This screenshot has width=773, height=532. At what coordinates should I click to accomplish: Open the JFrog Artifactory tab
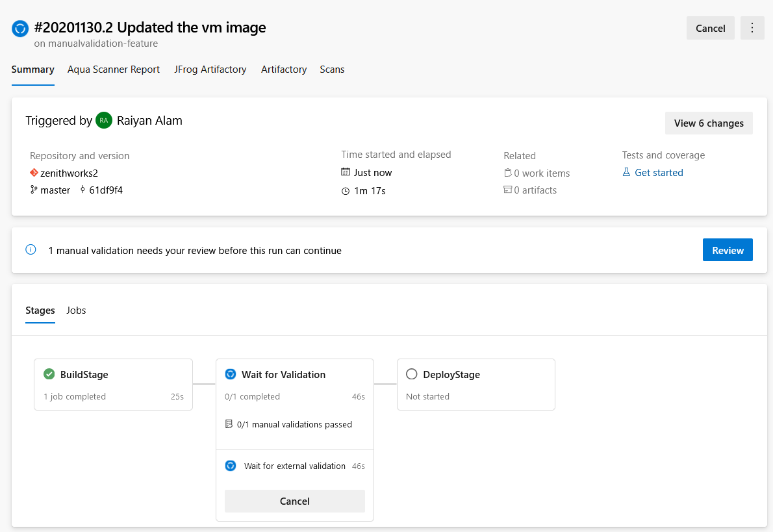coord(210,70)
